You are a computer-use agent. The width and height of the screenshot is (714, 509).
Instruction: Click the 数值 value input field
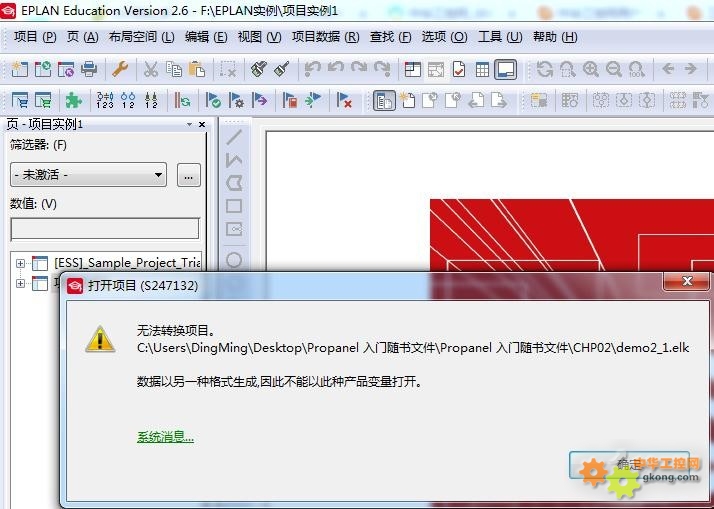coord(104,229)
